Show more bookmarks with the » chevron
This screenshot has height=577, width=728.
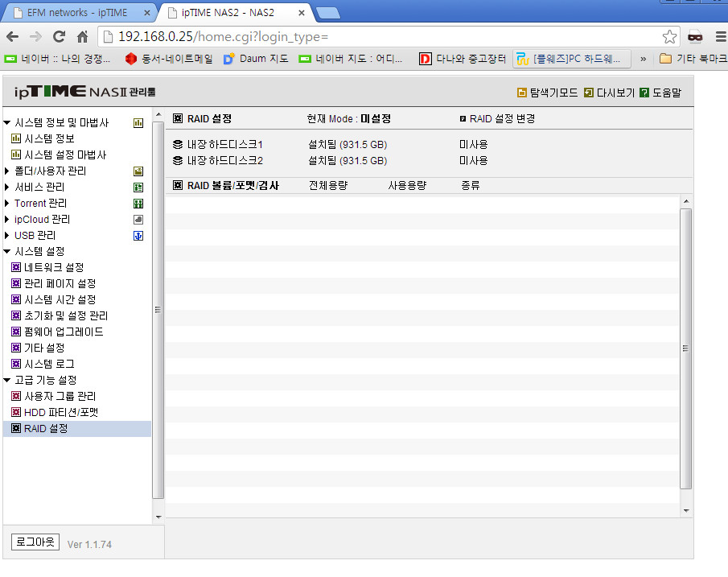pyautogui.click(x=643, y=59)
